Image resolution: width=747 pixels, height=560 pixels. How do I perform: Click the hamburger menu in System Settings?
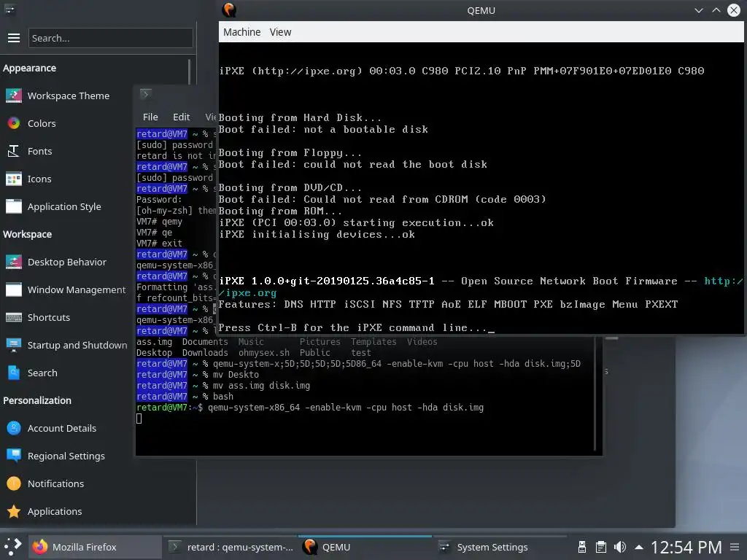tap(14, 38)
